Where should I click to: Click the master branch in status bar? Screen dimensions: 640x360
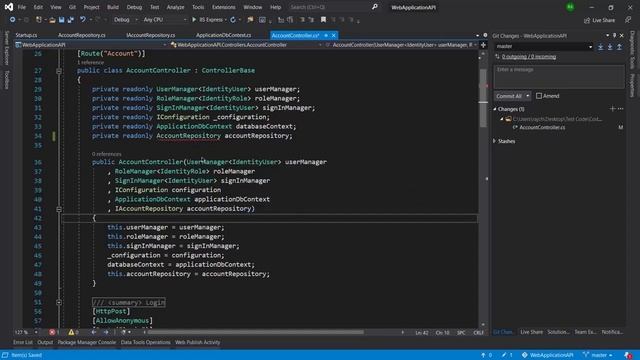point(598,355)
